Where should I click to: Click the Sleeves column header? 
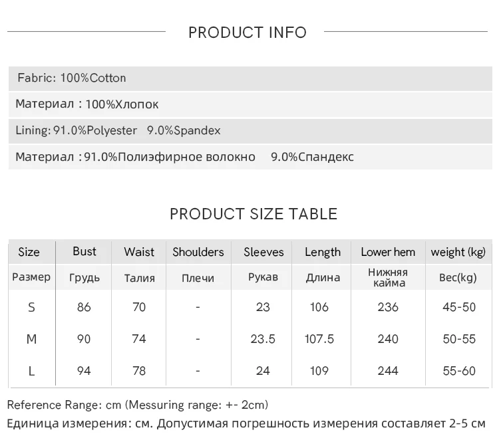pos(263,252)
